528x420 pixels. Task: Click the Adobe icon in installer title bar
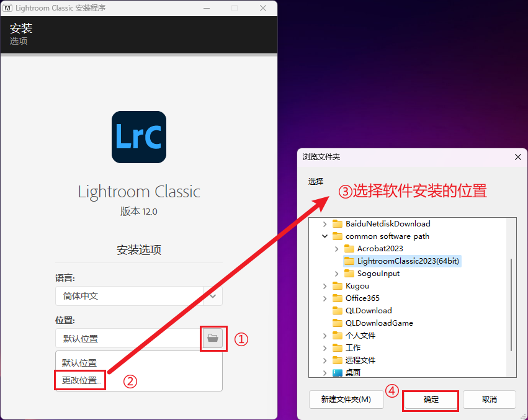click(x=7, y=8)
